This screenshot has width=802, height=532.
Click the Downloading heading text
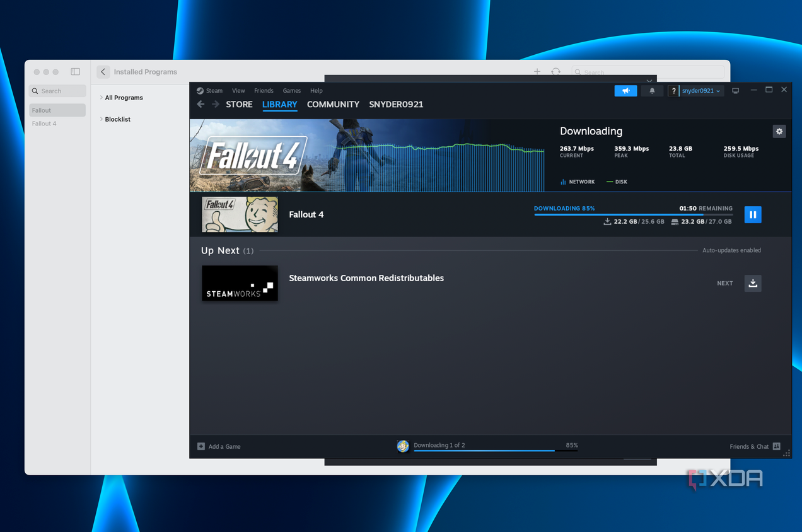point(591,131)
